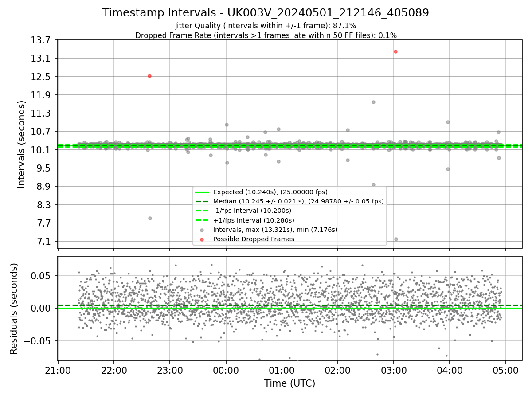The height and width of the screenshot is (399, 532).
Task: Click the legend entry starting 'Median (10.245 +/- 0.021 s)'
Action: (298, 201)
